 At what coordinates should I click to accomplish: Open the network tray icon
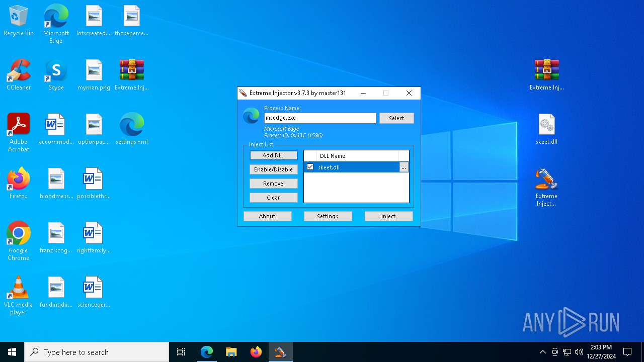(x=567, y=352)
